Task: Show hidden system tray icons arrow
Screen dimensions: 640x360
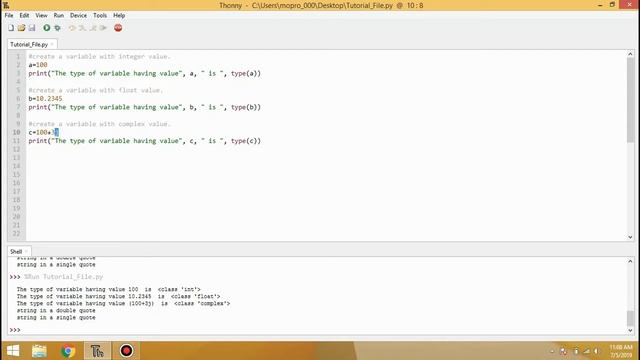Action: [x=552, y=351]
